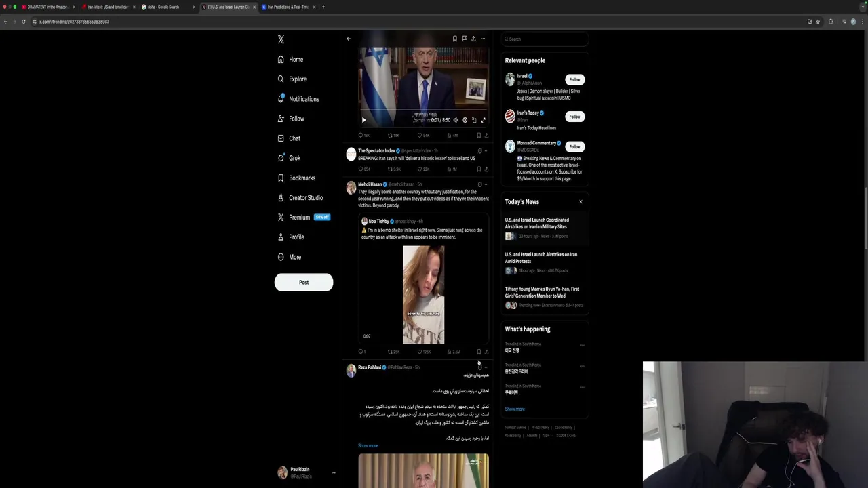The width and height of the screenshot is (868, 488).
Task: Click the X logo in the sidebar
Action: click(281, 39)
